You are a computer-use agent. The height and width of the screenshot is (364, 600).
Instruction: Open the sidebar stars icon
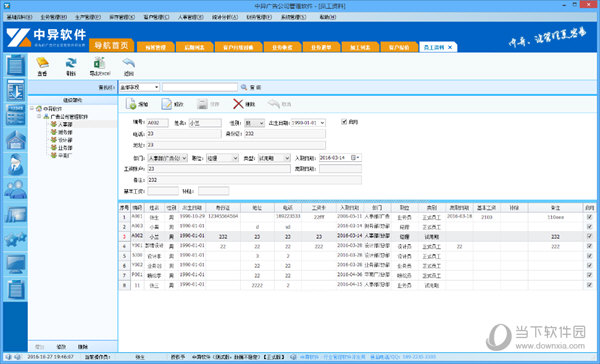(x=16, y=240)
